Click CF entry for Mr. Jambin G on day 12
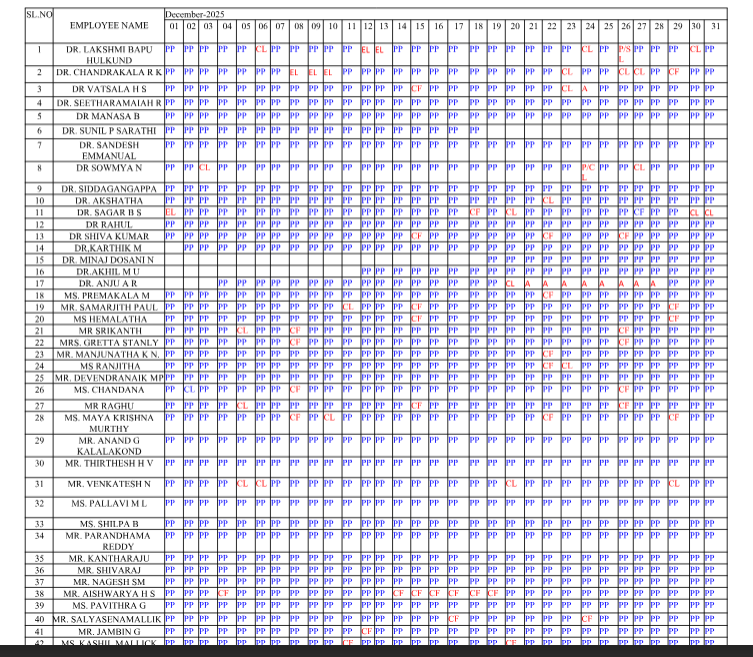Viewport: 753px width, 657px height. point(367,631)
